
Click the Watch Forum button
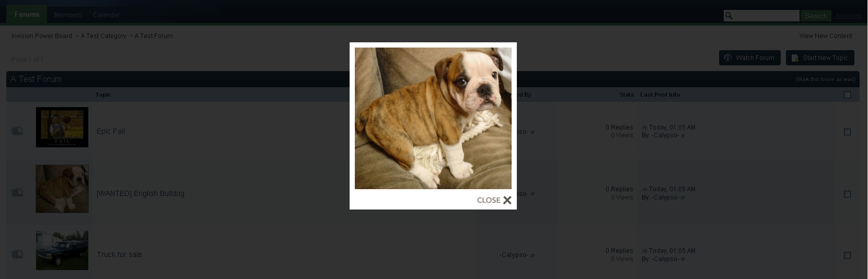point(749,58)
